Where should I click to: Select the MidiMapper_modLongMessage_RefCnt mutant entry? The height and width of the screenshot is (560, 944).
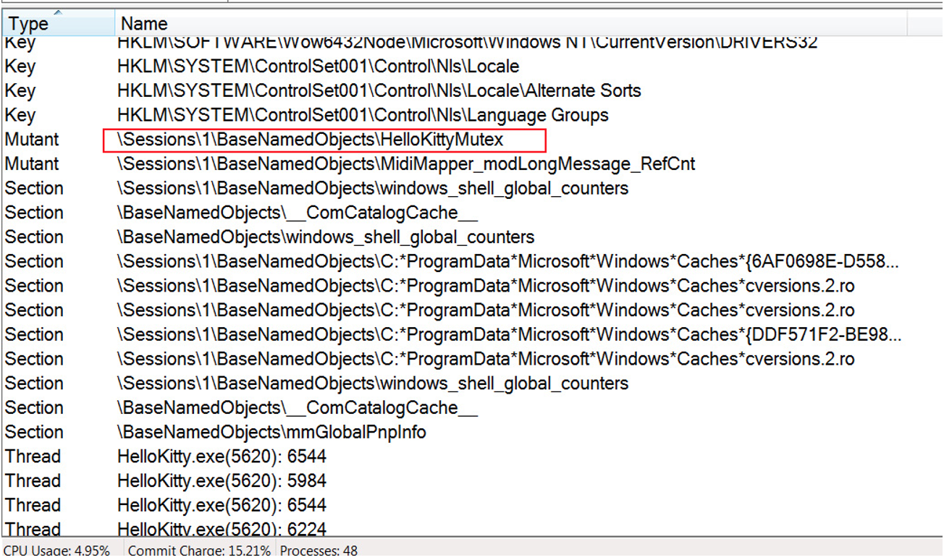point(405,164)
